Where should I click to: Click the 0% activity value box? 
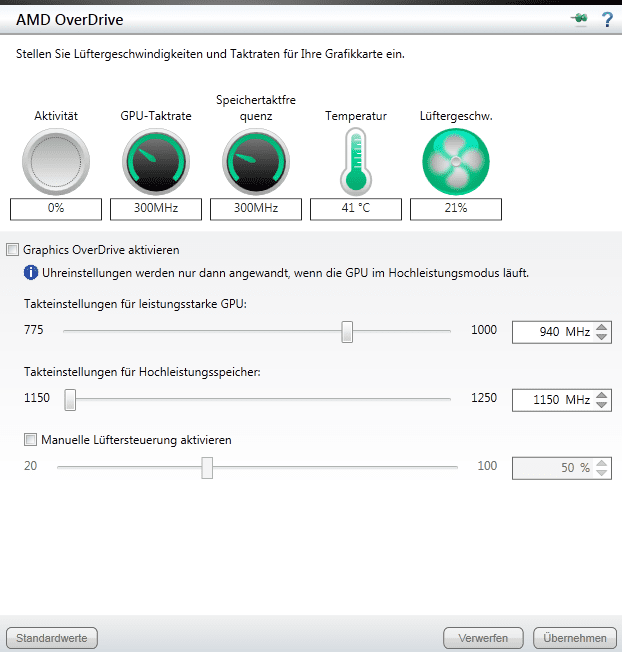[56, 209]
